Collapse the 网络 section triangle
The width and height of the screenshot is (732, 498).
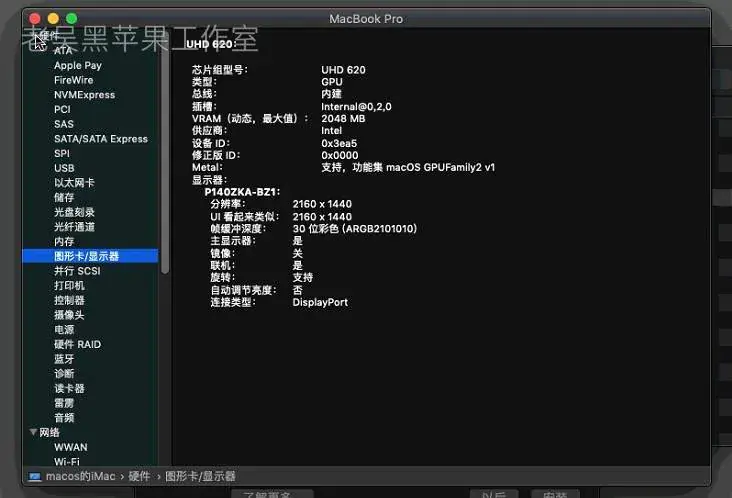click(33, 432)
